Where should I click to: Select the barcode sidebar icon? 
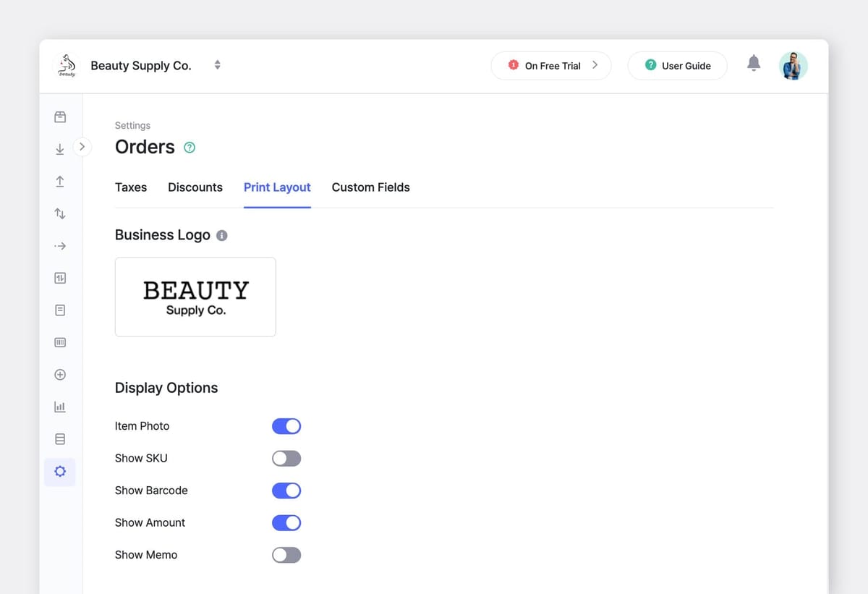60,341
